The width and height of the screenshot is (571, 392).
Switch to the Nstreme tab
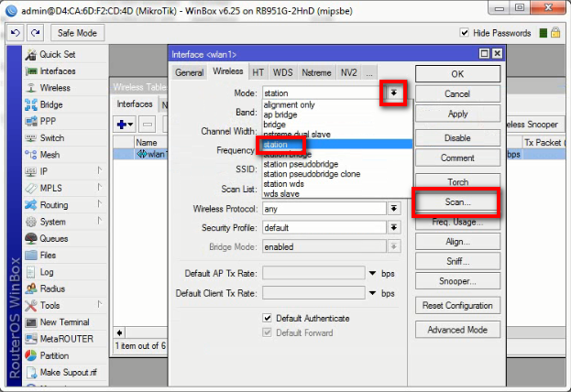point(316,72)
